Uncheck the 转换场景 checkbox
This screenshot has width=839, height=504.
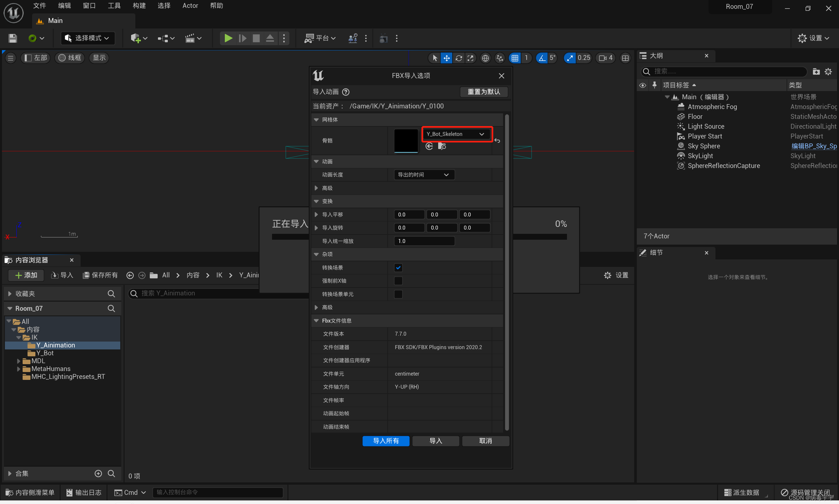pyautogui.click(x=398, y=268)
